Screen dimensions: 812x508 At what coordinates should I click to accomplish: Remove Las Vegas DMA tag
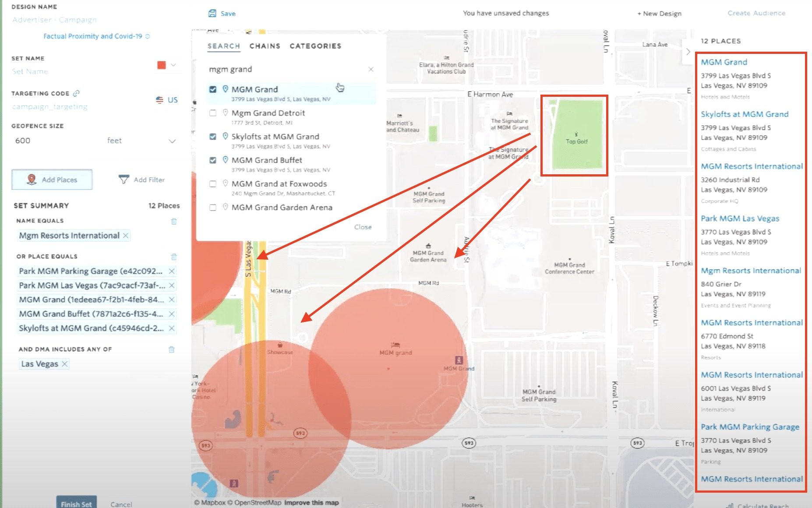point(65,364)
